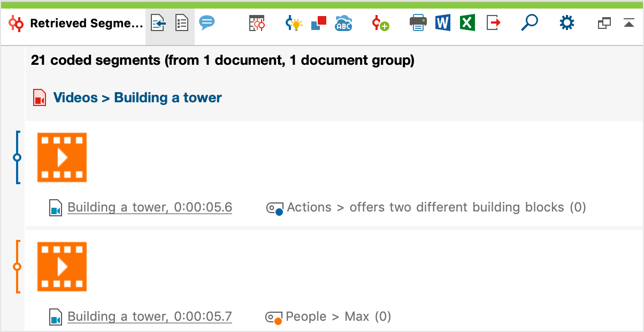Click video document icon beside 0:00:05.6 link
644x332 pixels.
[56, 208]
